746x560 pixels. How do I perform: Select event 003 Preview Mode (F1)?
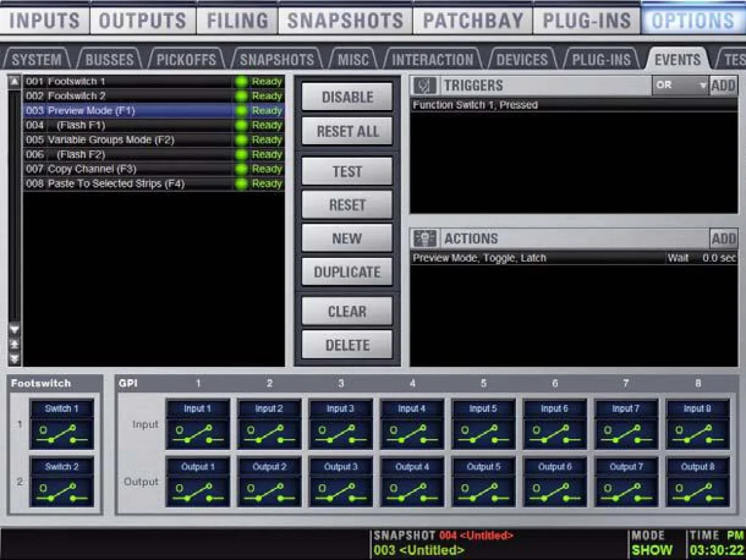(154, 111)
